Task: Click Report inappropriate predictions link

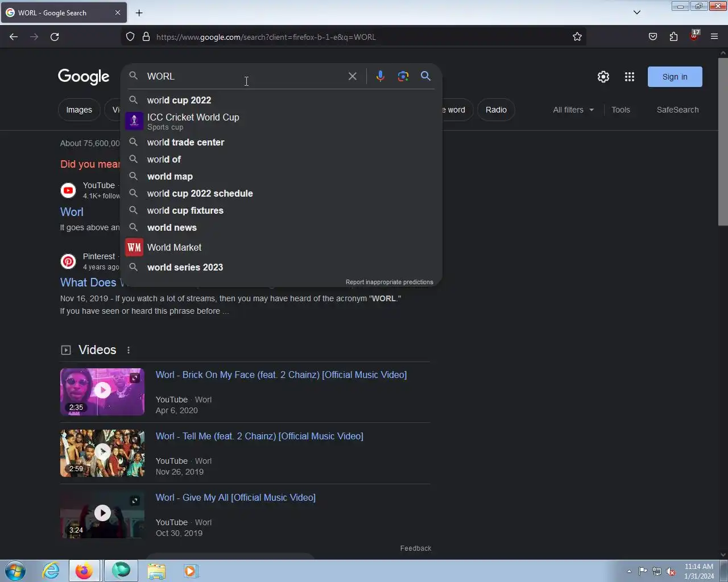Action: [x=389, y=282]
